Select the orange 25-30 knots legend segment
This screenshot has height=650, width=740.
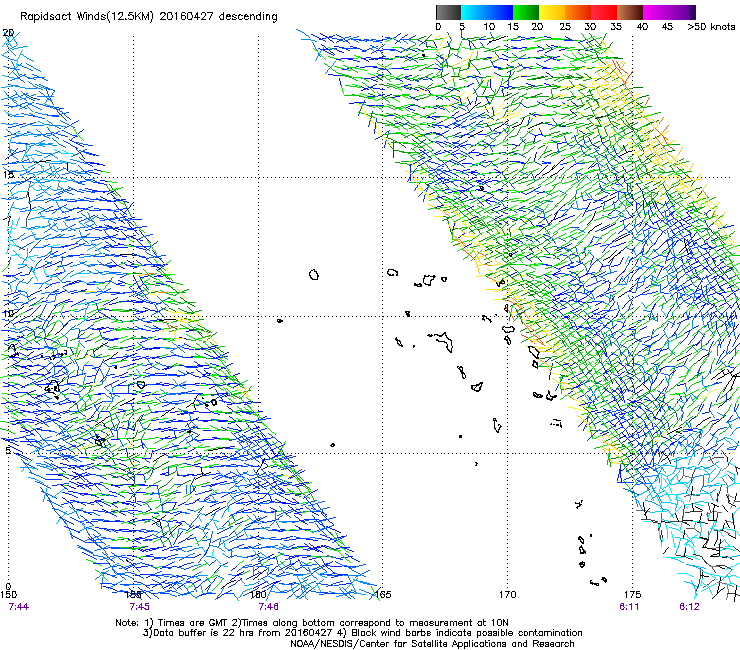click(578, 12)
